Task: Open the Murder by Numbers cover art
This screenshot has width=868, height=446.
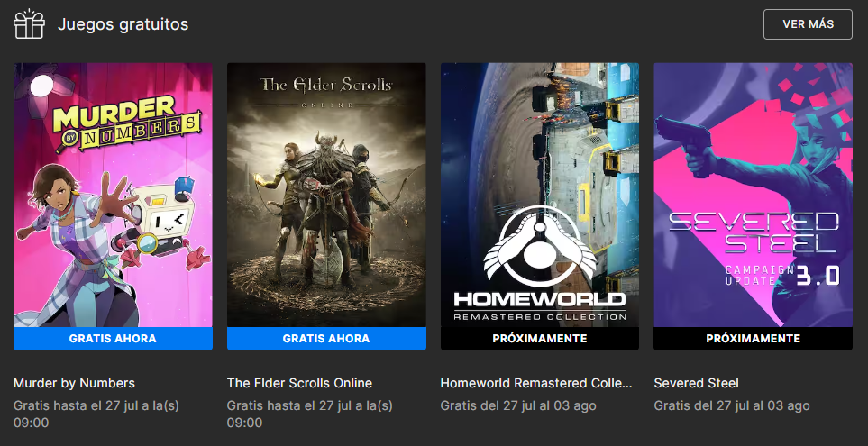Action: point(113,195)
